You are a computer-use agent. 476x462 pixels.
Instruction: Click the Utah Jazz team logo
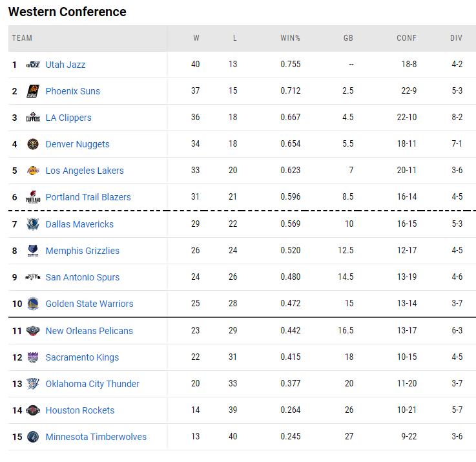click(x=33, y=65)
